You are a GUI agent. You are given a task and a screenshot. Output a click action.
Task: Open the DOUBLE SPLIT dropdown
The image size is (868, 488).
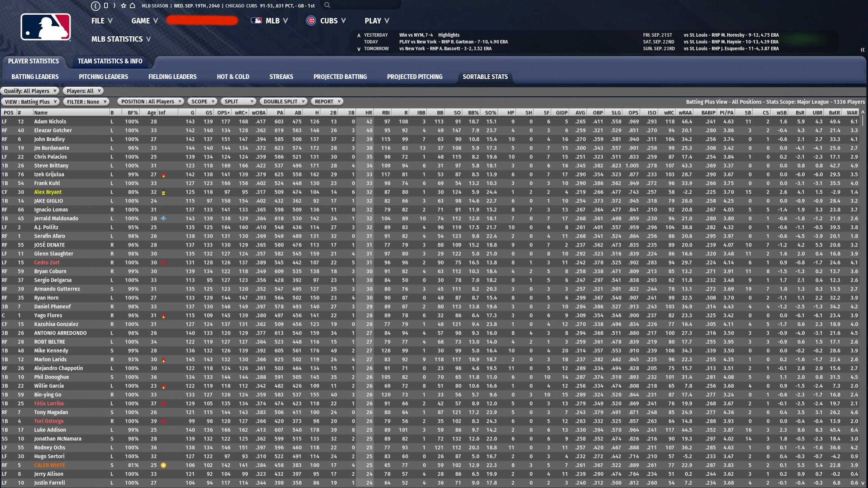click(x=283, y=101)
